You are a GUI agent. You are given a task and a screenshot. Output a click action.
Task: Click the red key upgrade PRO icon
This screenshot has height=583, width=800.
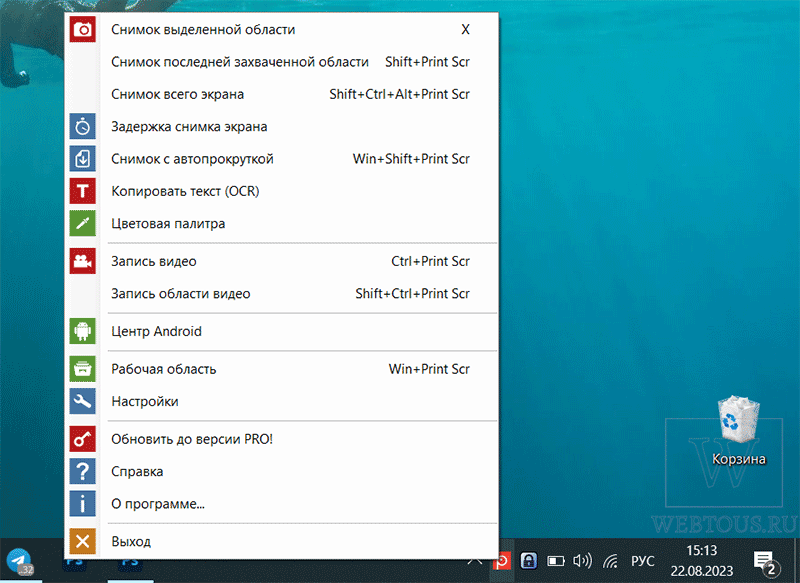[x=83, y=439]
